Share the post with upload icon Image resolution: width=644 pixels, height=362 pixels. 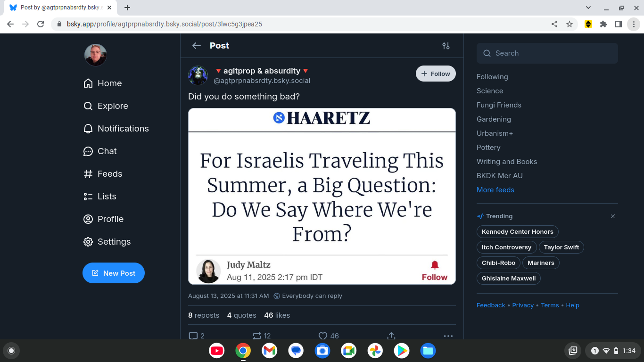(x=391, y=336)
